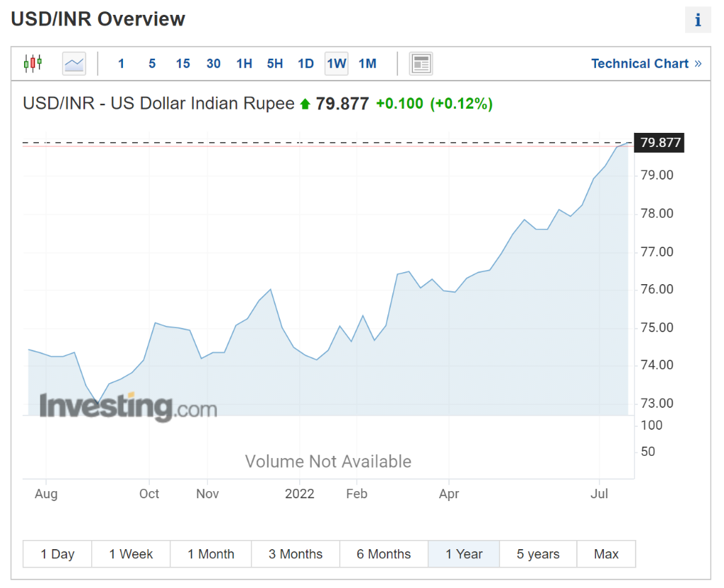
Task: View the Max time range
Action: click(x=606, y=554)
